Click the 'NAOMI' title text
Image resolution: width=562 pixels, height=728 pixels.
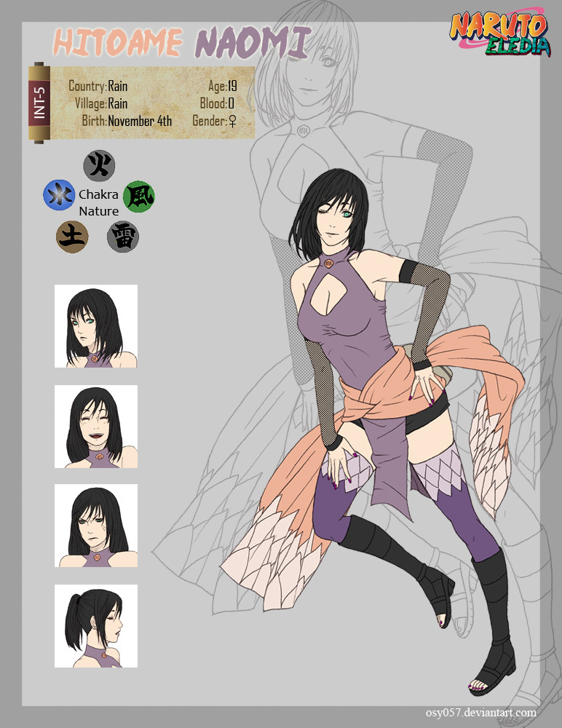[x=252, y=42]
